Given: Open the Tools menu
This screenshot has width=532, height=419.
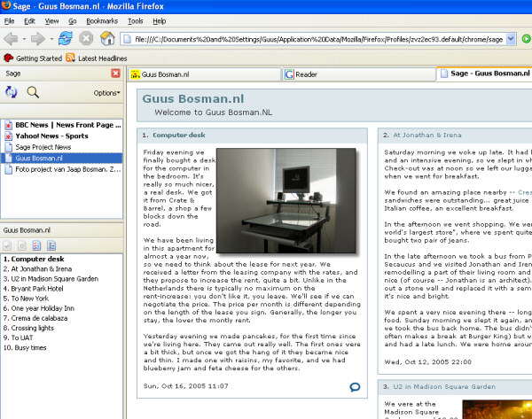Looking at the screenshot, I should coord(135,21).
